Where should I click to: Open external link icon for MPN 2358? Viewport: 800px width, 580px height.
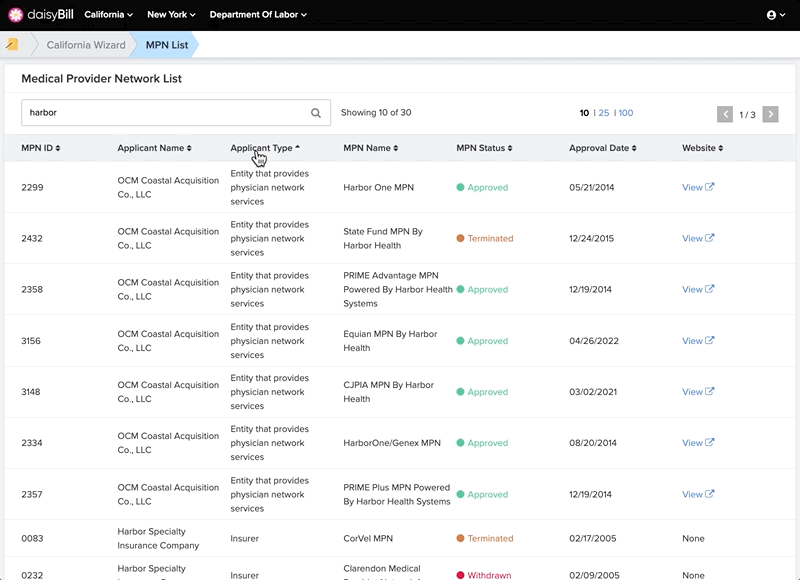(x=710, y=289)
